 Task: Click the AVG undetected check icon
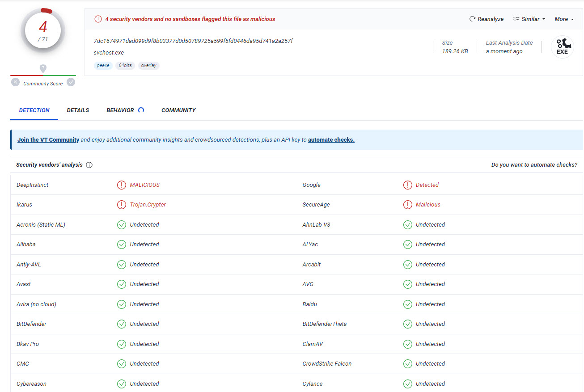click(x=407, y=284)
